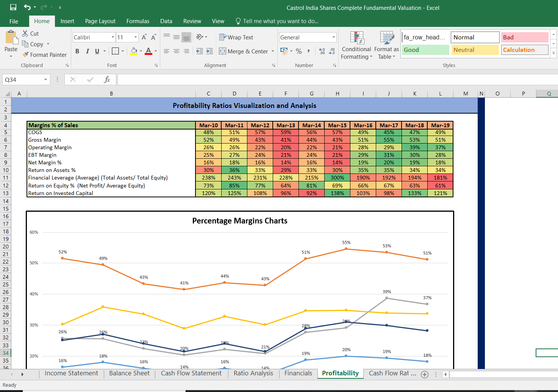This screenshot has width=558, height=392.
Task: Open the Data ribbon tab
Action: point(166,21)
